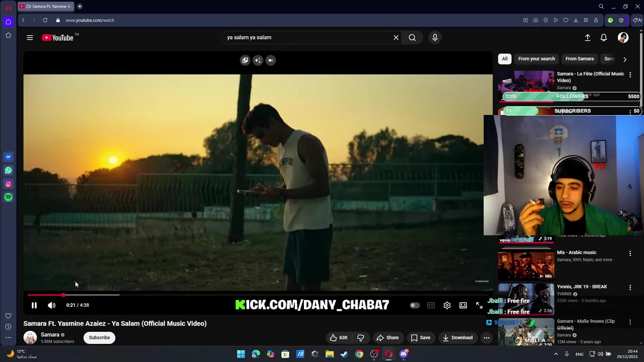This screenshot has width=644, height=362.
Task: Open options for Yvnnis, JRK 19 - BREAK
Action: point(630,288)
